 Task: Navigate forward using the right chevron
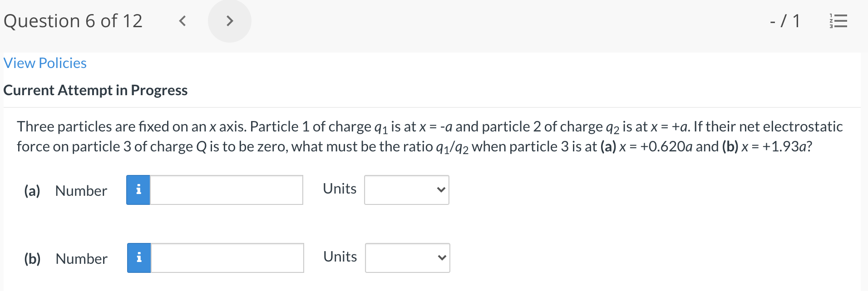(230, 20)
